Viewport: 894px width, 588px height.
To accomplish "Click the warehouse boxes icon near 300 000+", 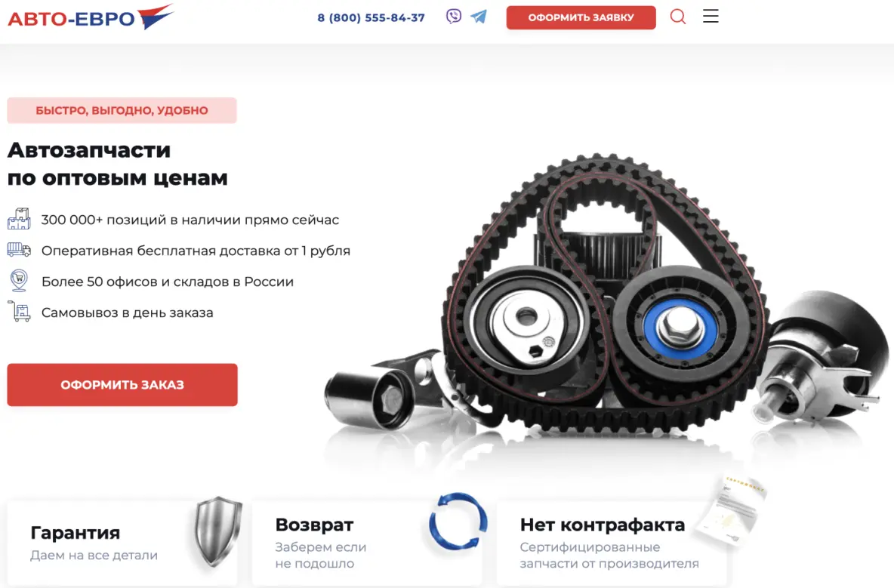I will [x=19, y=219].
